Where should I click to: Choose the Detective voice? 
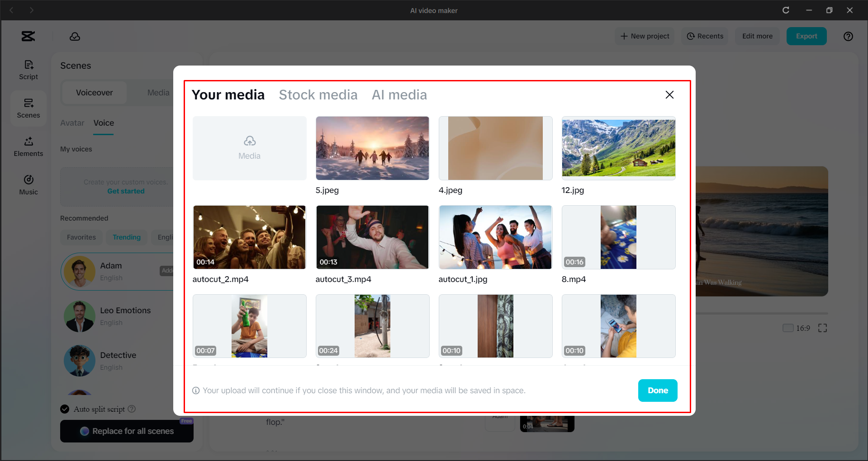click(118, 361)
